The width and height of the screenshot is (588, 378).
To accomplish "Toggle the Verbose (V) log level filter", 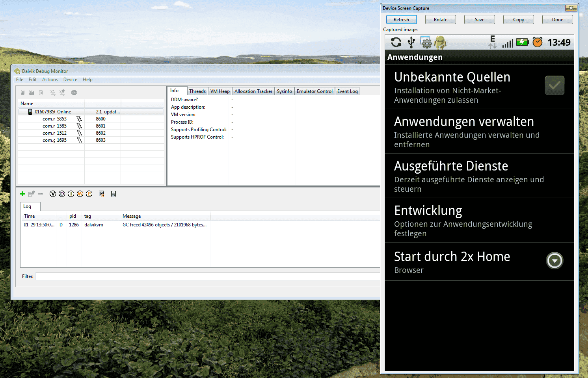I will pos(53,194).
